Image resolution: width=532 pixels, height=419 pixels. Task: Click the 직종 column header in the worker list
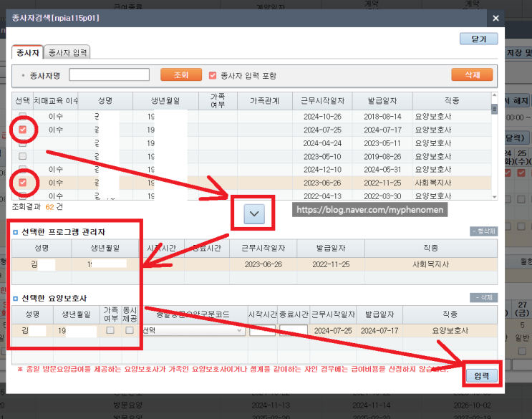click(x=452, y=101)
